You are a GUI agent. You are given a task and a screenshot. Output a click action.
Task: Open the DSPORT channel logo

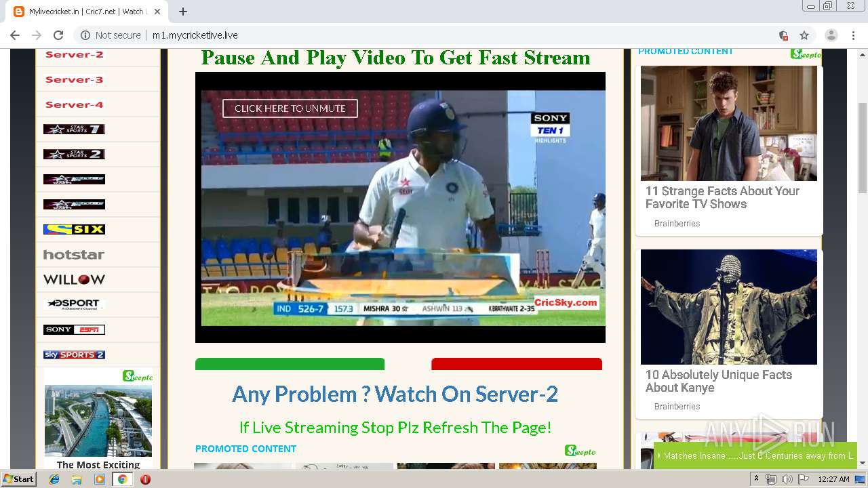click(74, 304)
